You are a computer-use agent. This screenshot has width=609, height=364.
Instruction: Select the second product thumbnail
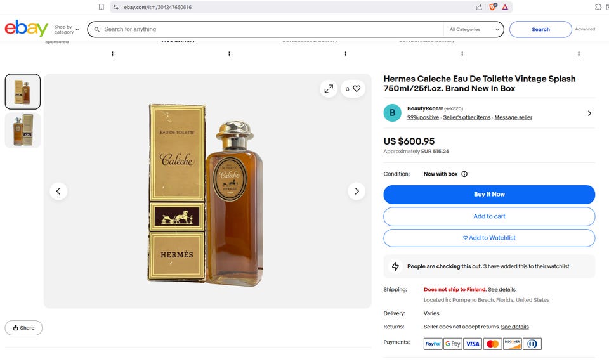click(23, 131)
